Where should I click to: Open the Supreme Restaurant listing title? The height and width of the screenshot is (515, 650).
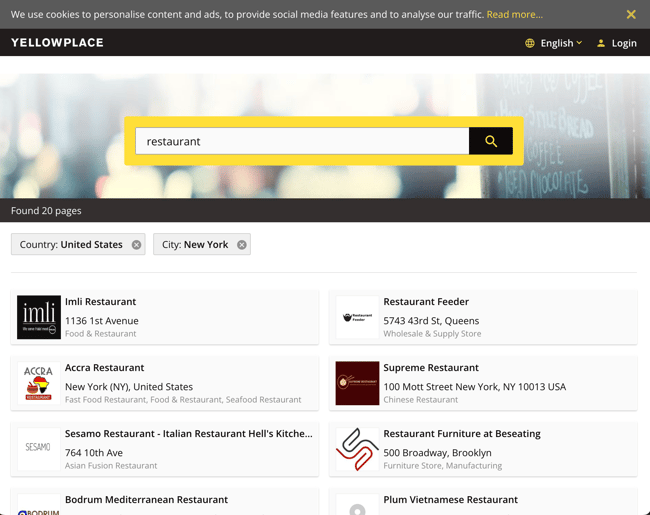point(430,368)
